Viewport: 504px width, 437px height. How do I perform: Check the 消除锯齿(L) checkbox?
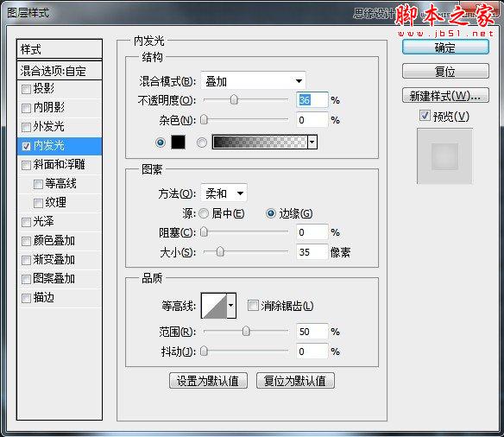253,305
